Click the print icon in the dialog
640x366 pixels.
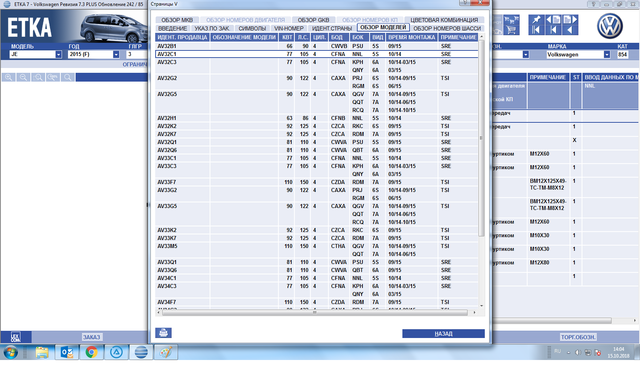163,333
